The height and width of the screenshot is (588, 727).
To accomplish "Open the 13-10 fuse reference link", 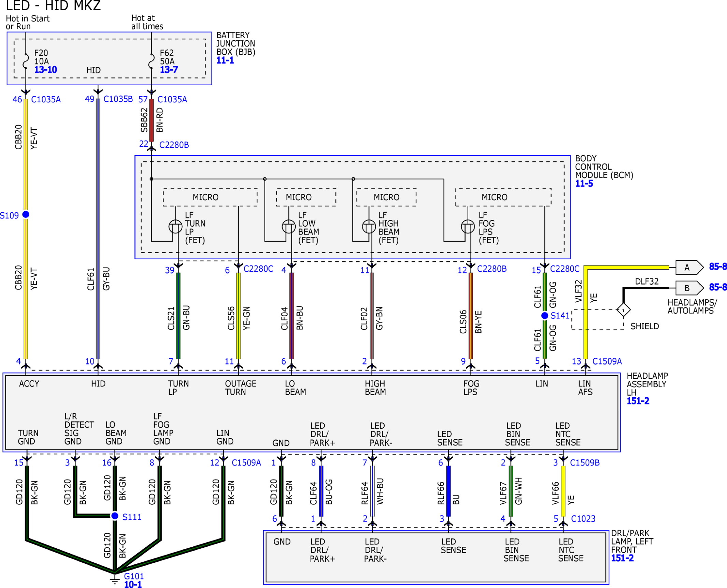I will [46, 70].
